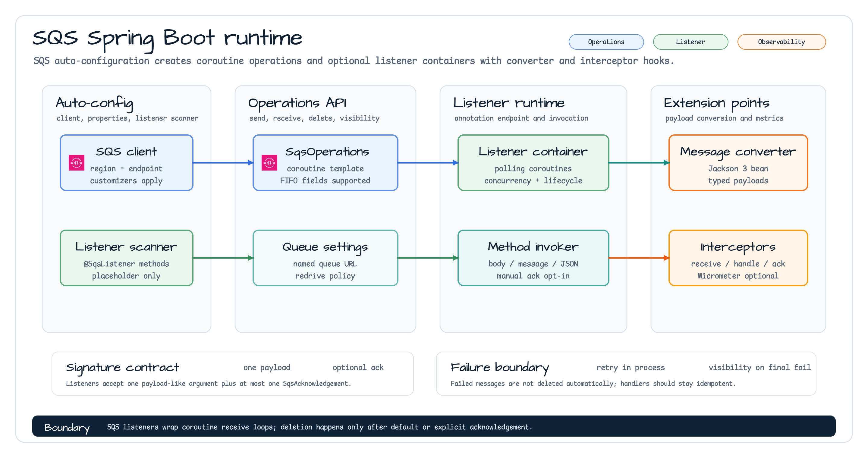Click 'region + endpoint' text

(126, 169)
